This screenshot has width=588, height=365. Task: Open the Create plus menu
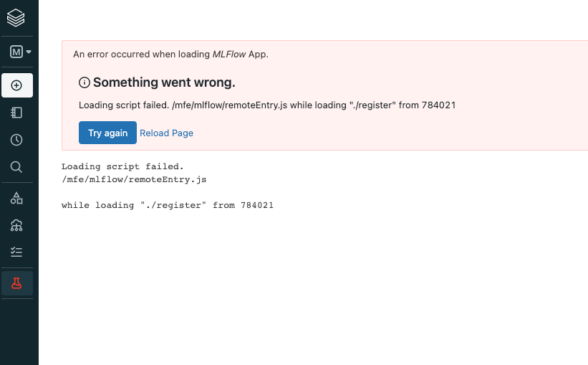pyautogui.click(x=17, y=85)
